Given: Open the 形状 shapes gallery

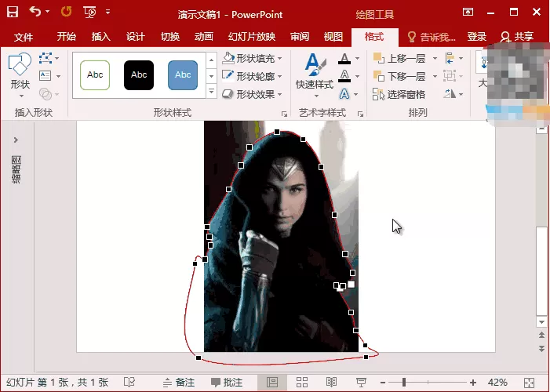Looking at the screenshot, I should point(20,75).
